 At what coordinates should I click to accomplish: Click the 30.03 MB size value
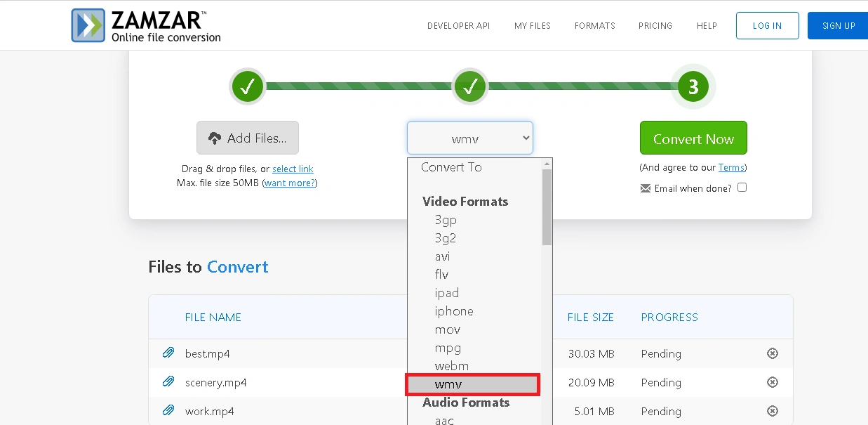(591, 353)
